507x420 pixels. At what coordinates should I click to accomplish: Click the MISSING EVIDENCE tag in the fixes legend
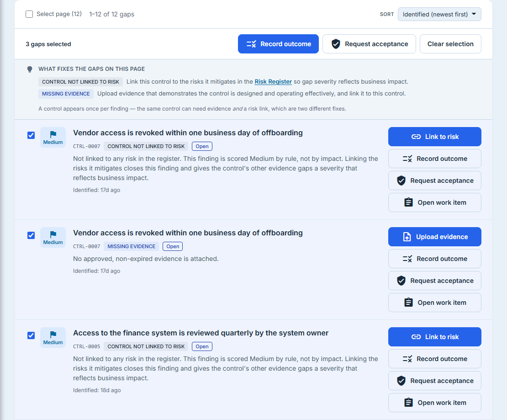(66, 94)
